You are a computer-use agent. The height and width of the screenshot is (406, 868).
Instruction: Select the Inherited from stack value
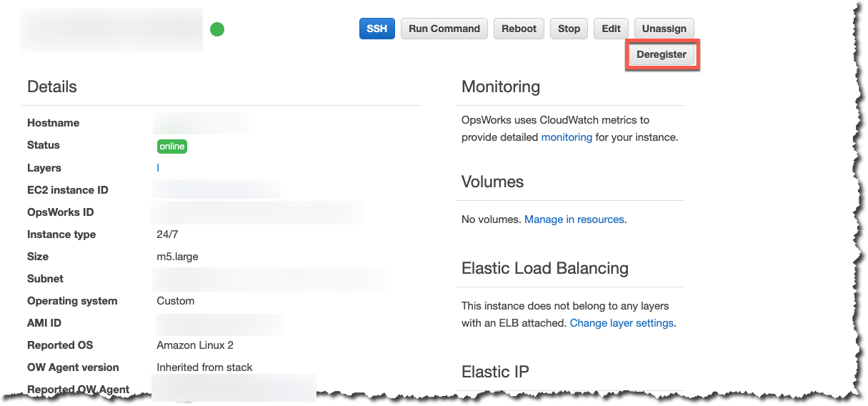205,367
